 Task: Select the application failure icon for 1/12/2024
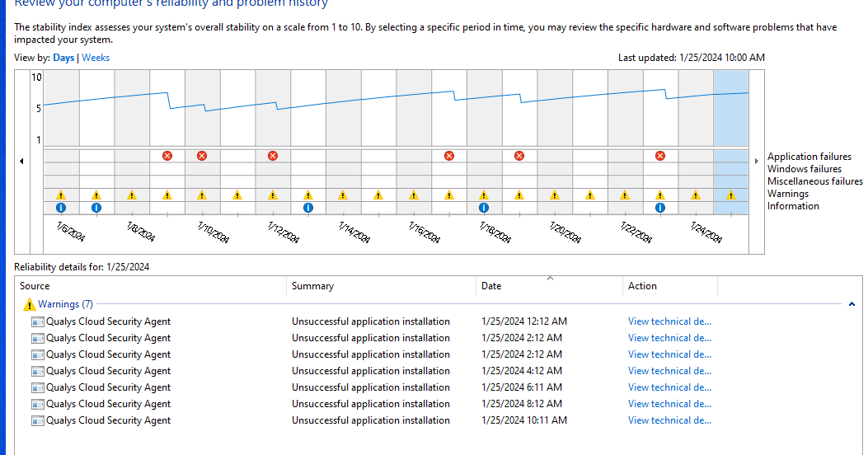point(273,156)
